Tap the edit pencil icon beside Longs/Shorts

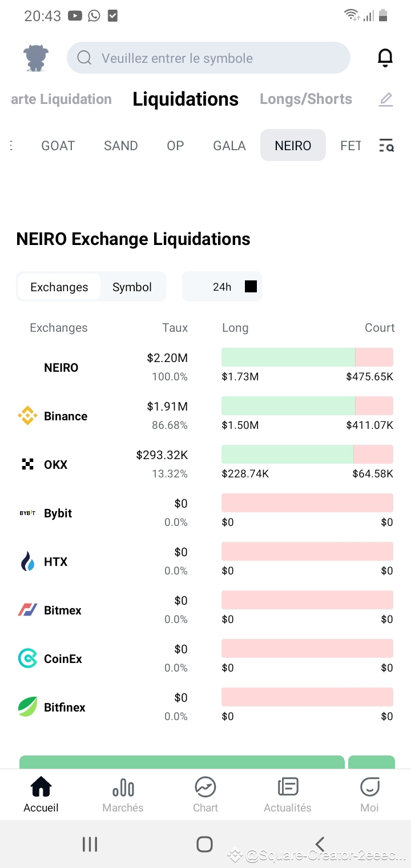(386, 99)
